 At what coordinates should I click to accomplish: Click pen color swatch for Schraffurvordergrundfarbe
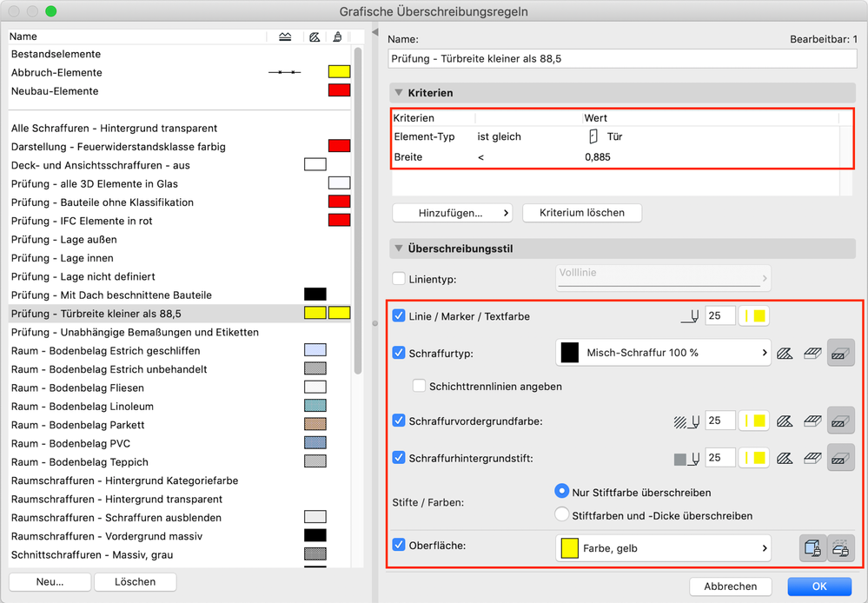(x=754, y=421)
